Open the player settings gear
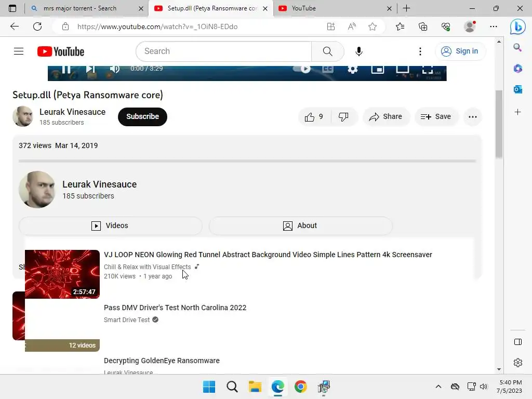This screenshot has height=399, width=532. (x=353, y=69)
